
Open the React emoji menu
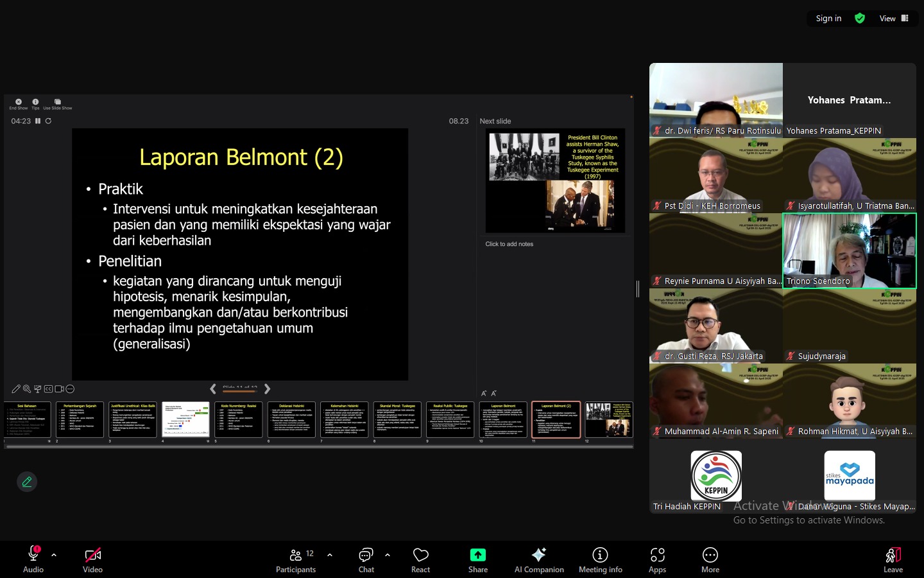(421, 559)
